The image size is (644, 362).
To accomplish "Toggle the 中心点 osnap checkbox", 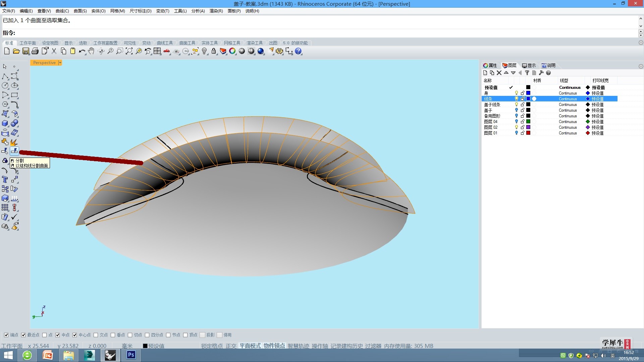I will click(74, 335).
